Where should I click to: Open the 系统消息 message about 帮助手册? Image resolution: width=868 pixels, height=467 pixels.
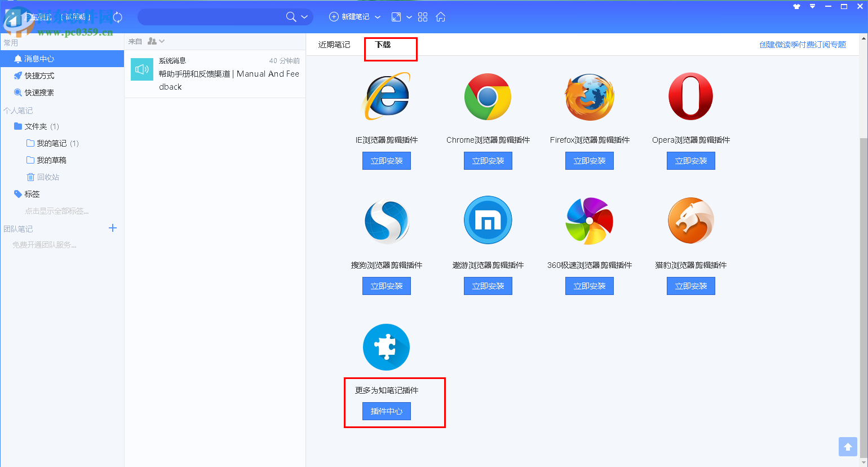coord(215,74)
